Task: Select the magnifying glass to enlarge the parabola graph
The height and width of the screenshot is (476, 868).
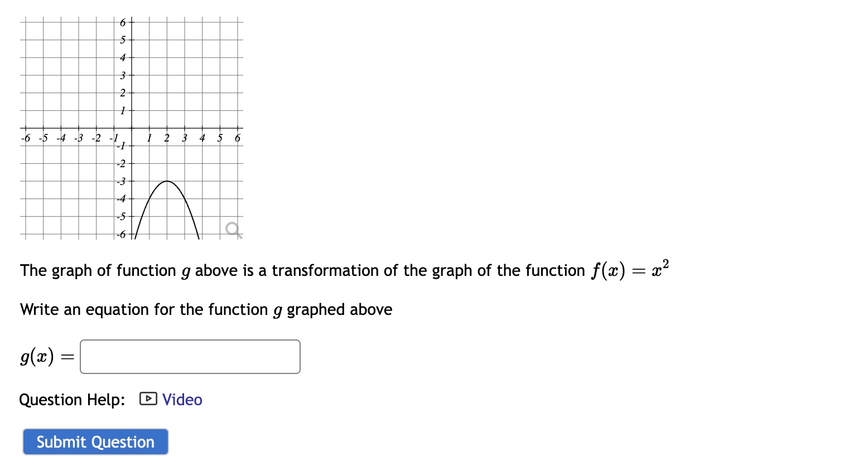Action: (x=233, y=229)
